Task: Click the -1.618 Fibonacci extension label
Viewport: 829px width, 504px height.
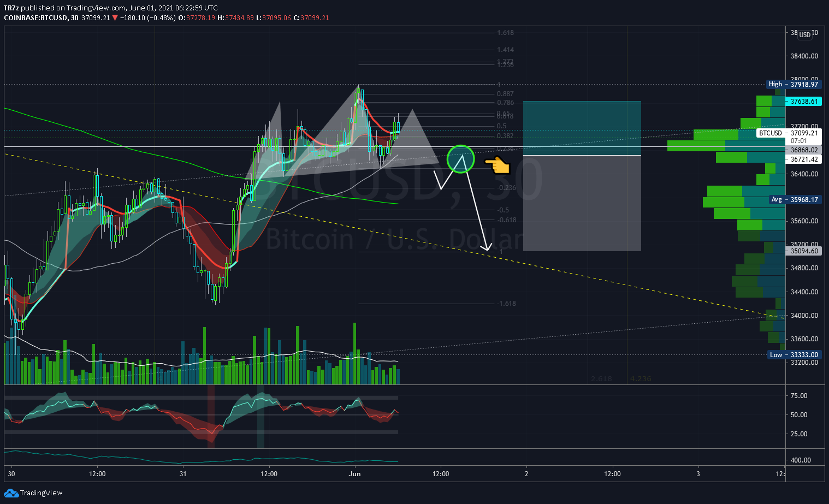Action: point(507,304)
